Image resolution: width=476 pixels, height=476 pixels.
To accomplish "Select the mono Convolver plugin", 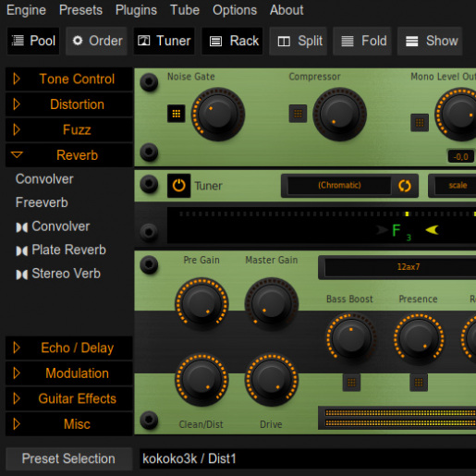I will click(x=44, y=179).
